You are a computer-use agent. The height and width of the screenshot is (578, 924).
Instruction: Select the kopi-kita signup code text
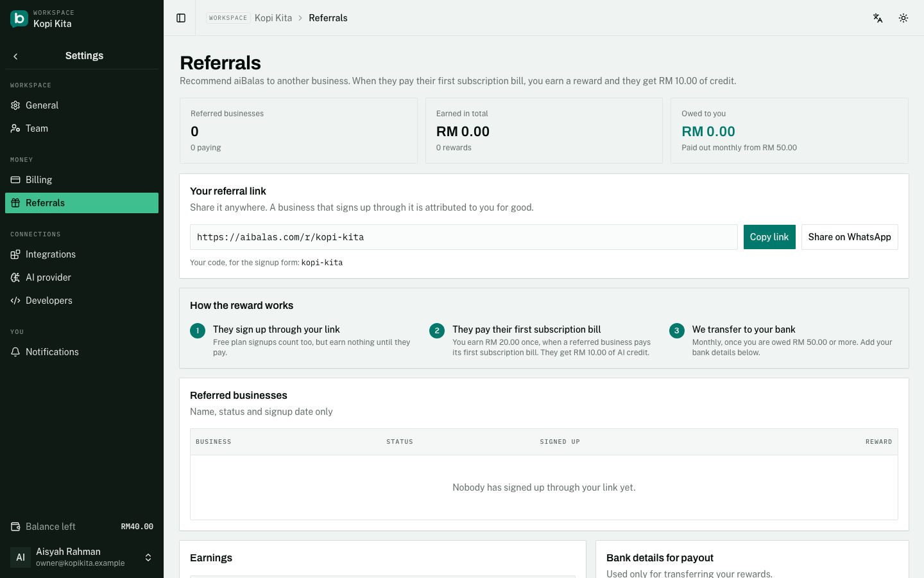322,263
